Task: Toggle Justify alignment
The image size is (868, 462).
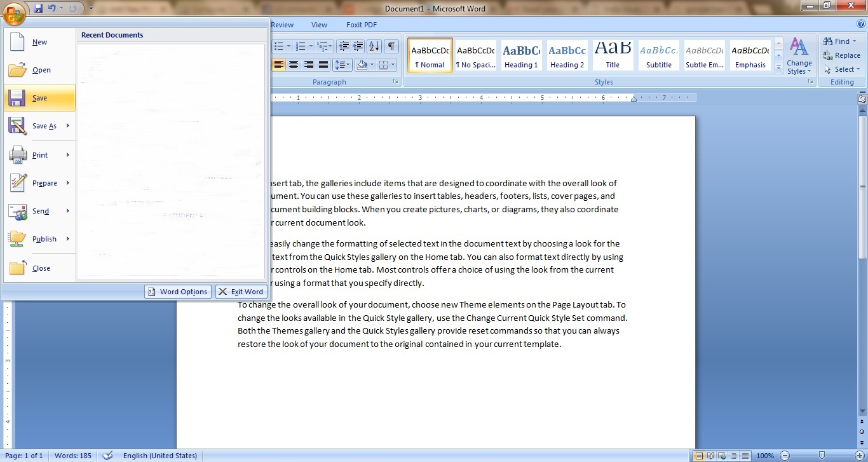Action: 323,65
